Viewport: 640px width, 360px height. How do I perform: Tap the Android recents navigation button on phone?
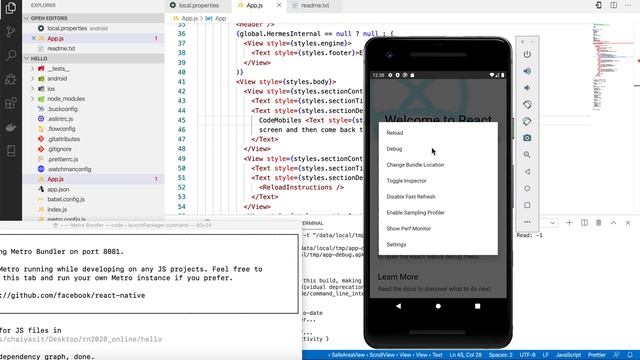point(477,306)
